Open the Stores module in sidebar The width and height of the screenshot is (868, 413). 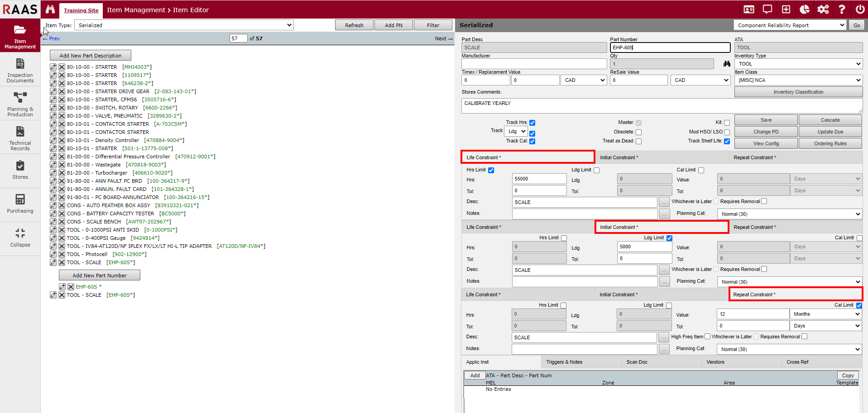click(20, 170)
